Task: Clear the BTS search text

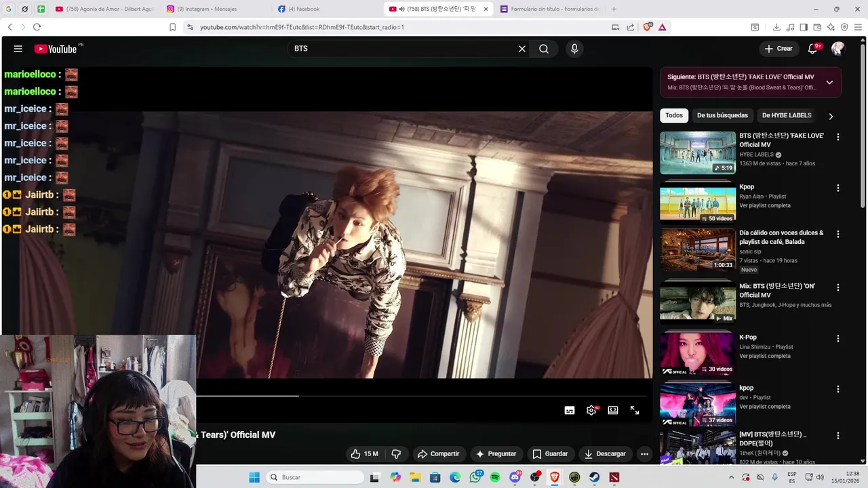Action: pos(522,49)
